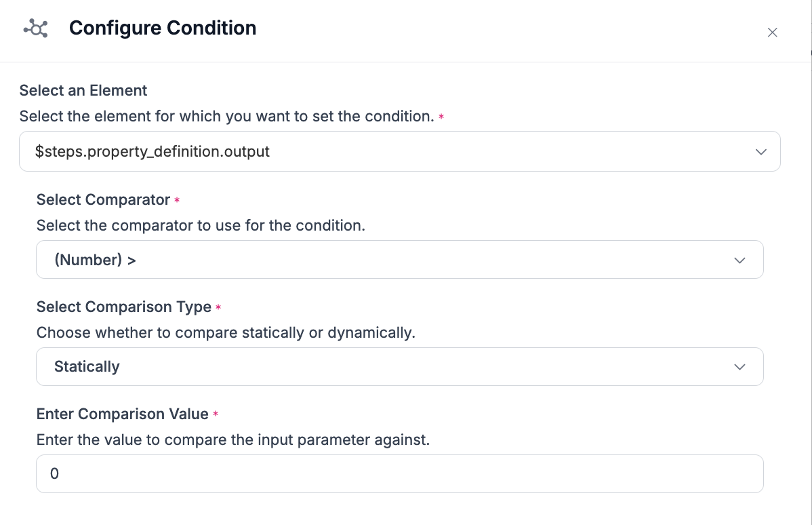Click the "Enter Comparison Value" field label
This screenshot has width=812, height=525.
[x=122, y=414]
